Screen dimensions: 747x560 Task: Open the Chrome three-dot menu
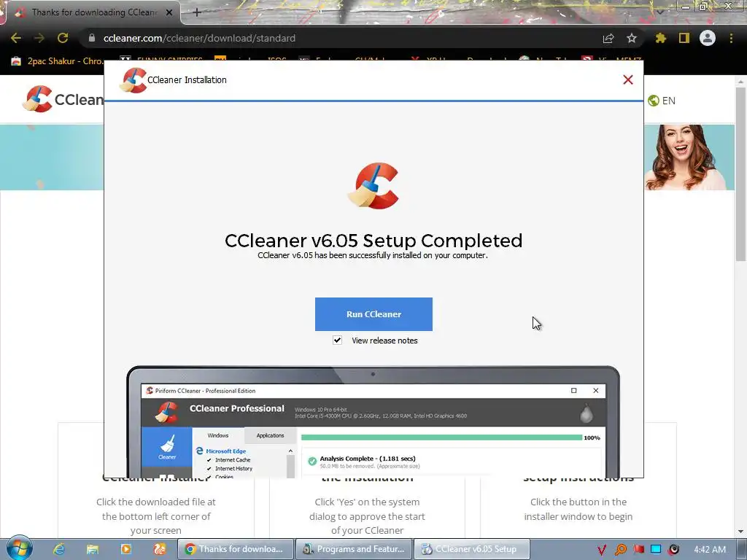pyautogui.click(x=731, y=38)
